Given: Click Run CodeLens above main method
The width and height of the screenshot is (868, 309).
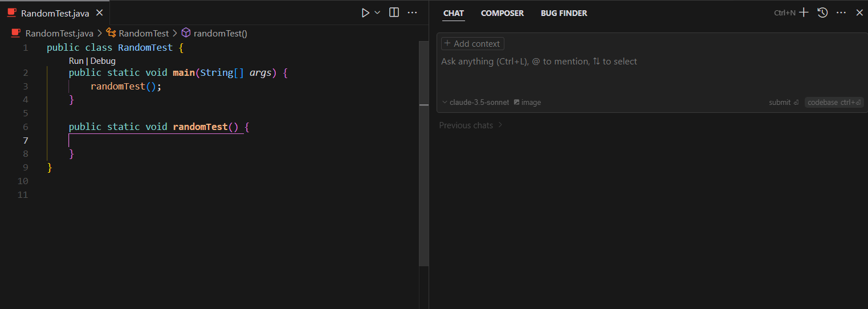Looking at the screenshot, I should pyautogui.click(x=76, y=61).
